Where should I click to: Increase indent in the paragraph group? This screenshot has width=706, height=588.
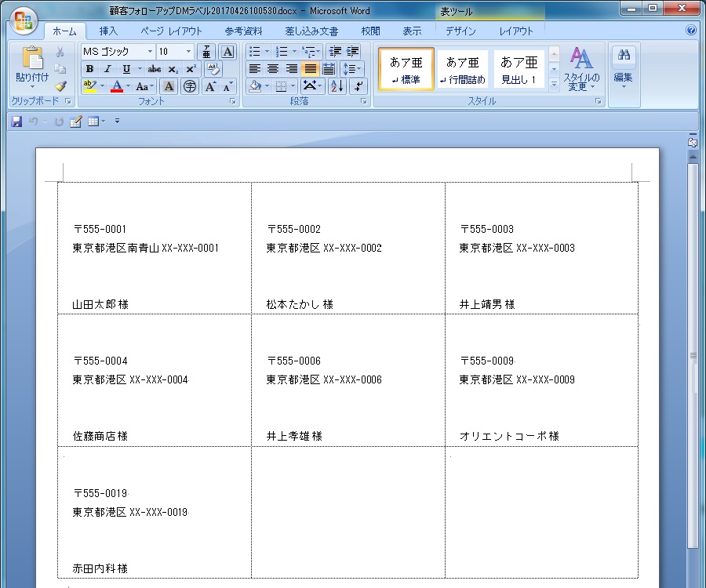tap(352, 51)
